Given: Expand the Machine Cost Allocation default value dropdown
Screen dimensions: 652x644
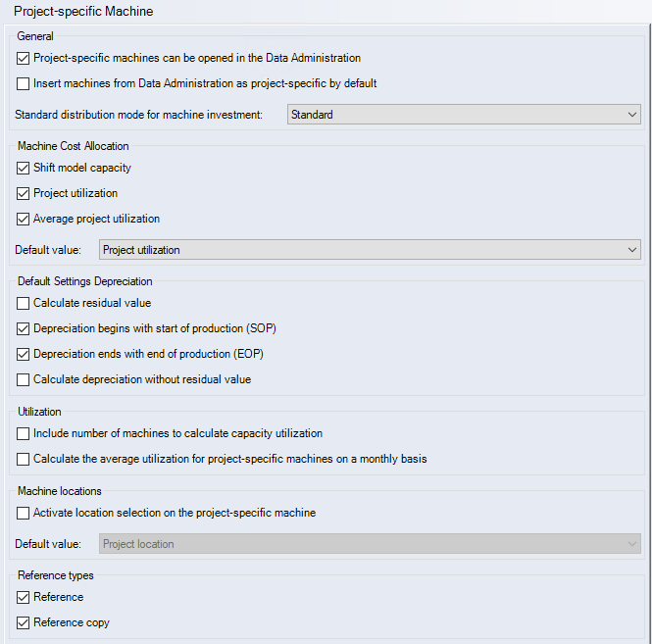Looking at the screenshot, I should (370, 250).
